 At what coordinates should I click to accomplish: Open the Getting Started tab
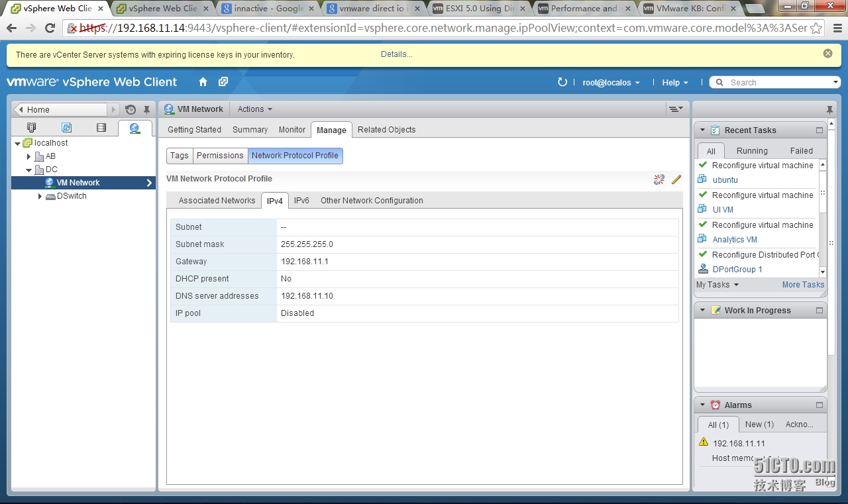tap(194, 130)
